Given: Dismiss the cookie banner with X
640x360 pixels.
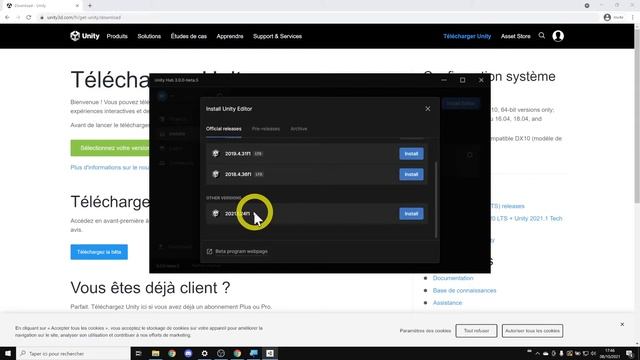Looking at the screenshot, I should coord(622,324).
